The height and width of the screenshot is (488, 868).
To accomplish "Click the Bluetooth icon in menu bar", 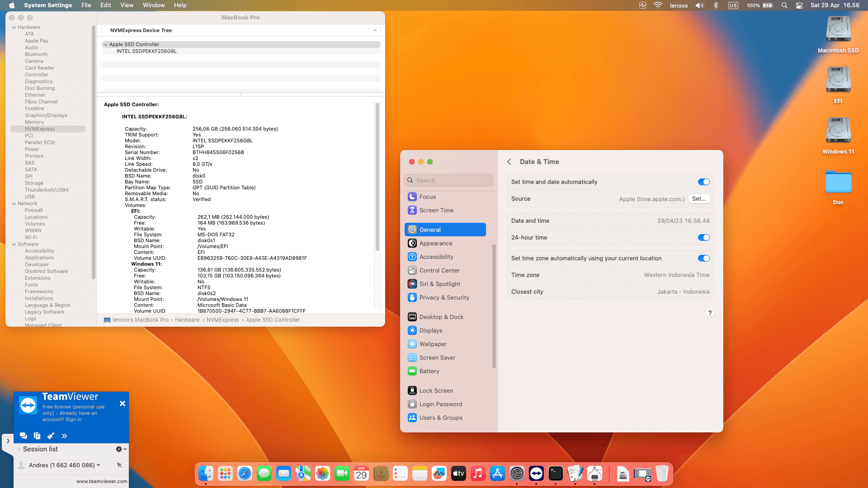I will tap(716, 5).
